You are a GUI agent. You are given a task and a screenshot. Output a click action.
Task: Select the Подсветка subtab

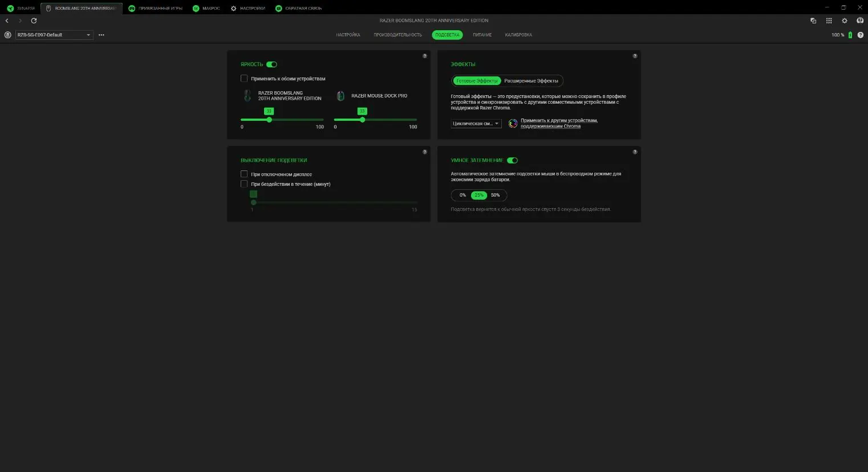pos(447,35)
